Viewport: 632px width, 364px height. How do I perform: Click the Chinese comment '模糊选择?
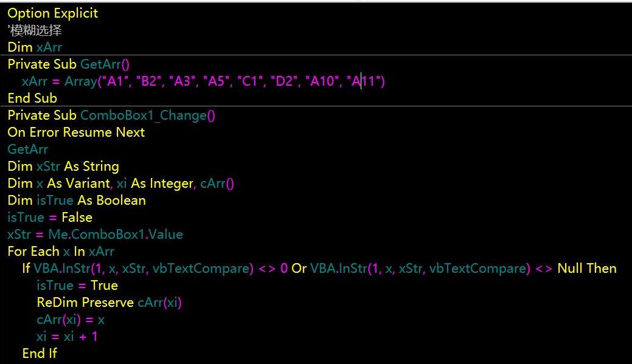[x=35, y=30]
